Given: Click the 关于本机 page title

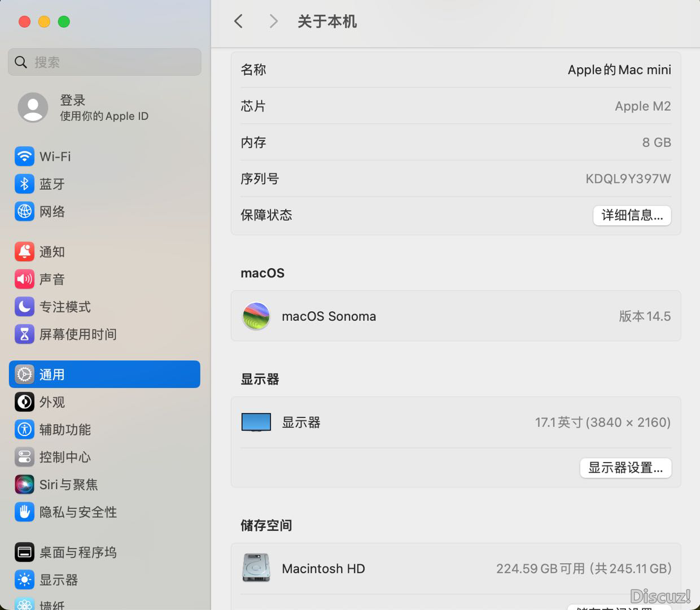Looking at the screenshot, I should [x=327, y=21].
